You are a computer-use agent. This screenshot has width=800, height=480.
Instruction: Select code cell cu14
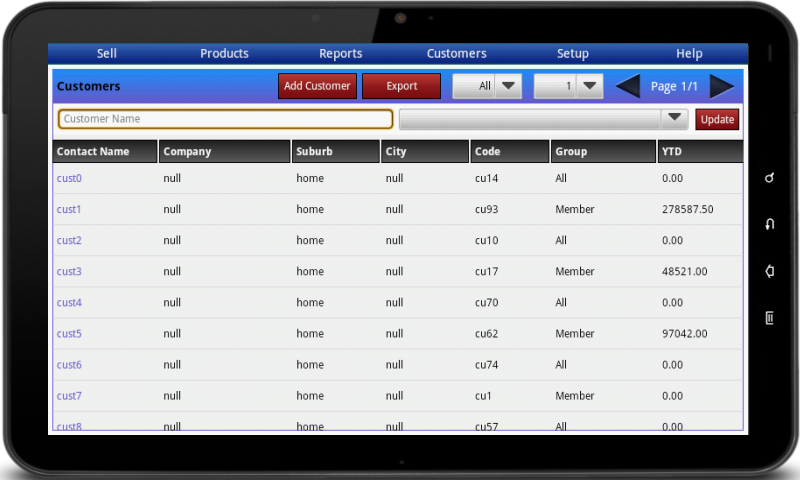486,178
